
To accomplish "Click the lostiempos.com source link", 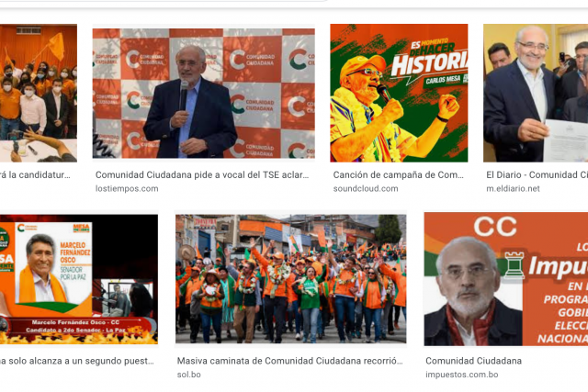I will (x=127, y=188).
